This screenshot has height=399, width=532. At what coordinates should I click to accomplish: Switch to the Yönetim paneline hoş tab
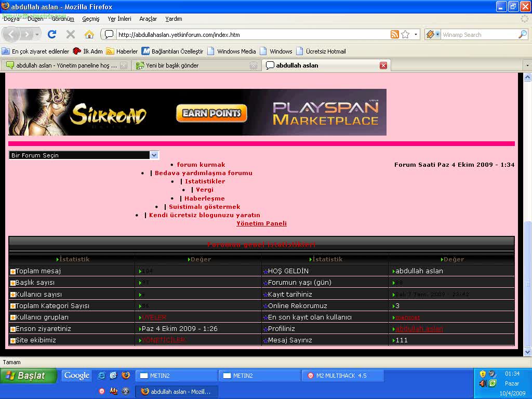coord(66,65)
